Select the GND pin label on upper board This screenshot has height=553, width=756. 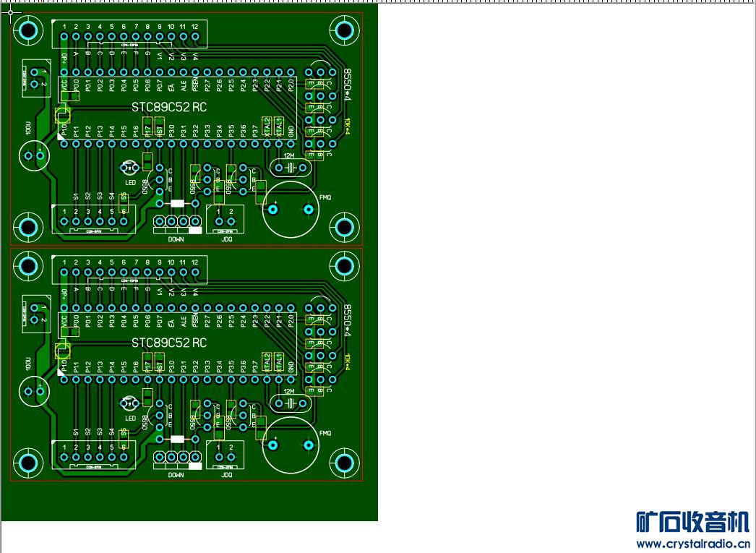291,131
